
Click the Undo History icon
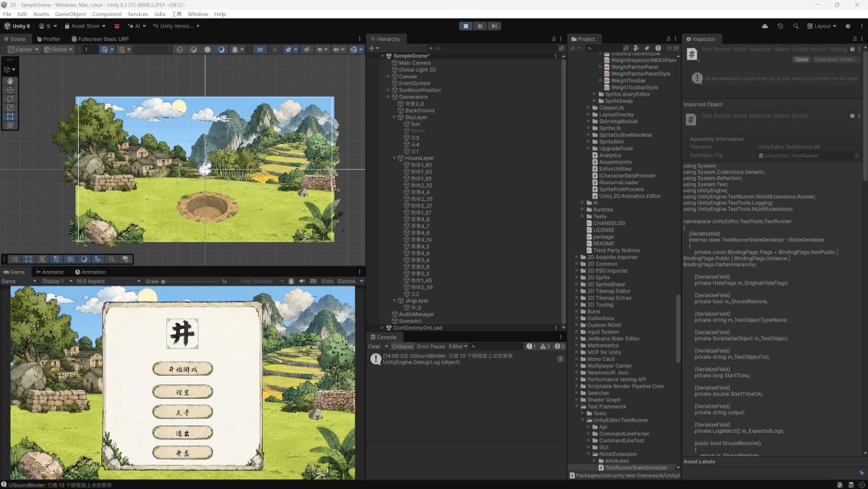coord(780,26)
